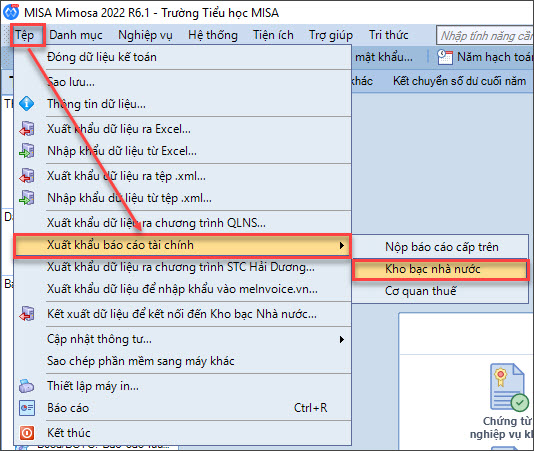The image size is (534, 451).
Task: Click the red power icon beside Kết thúc
Action: tap(27, 433)
